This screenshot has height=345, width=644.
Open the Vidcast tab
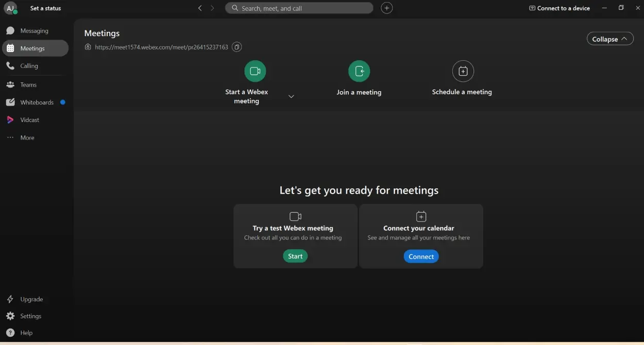click(x=35, y=120)
